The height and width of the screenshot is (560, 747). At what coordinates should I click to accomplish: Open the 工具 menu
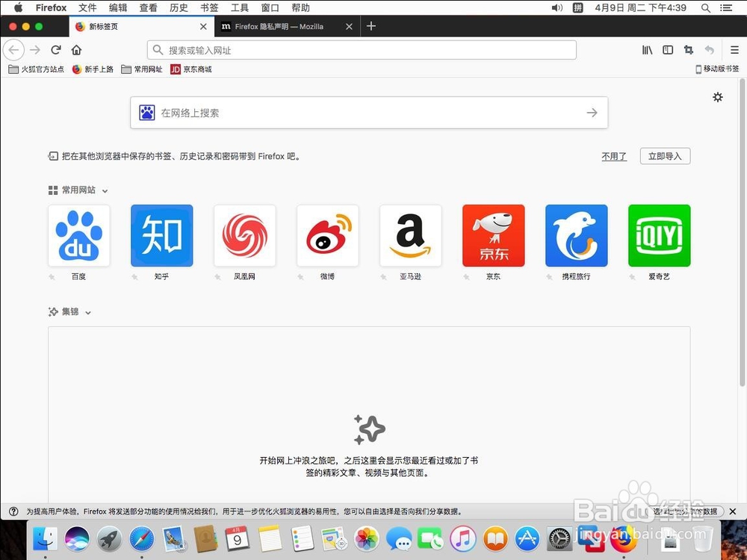pyautogui.click(x=240, y=7)
